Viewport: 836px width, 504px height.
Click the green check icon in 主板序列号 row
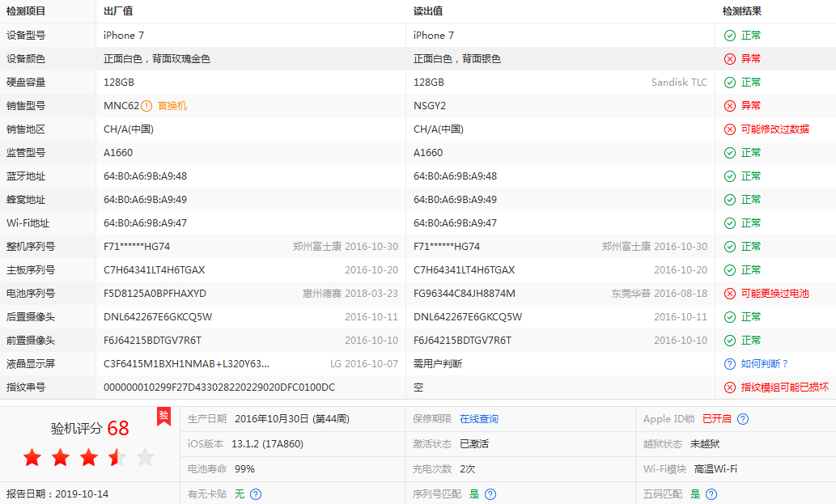click(730, 270)
